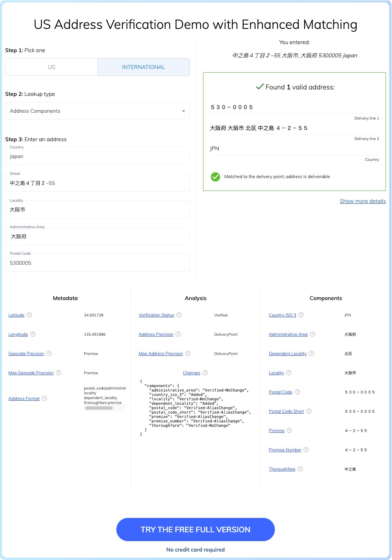Click the Postal Code Short help icon
The image size is (392, 560).
[x=309, y=411]
